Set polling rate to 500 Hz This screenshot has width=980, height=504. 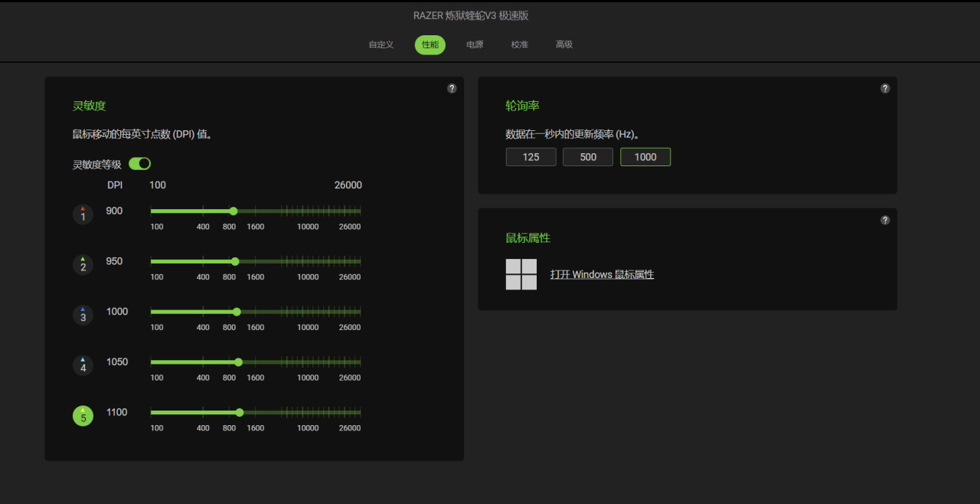pyautogui.click(x=588, y=157)
